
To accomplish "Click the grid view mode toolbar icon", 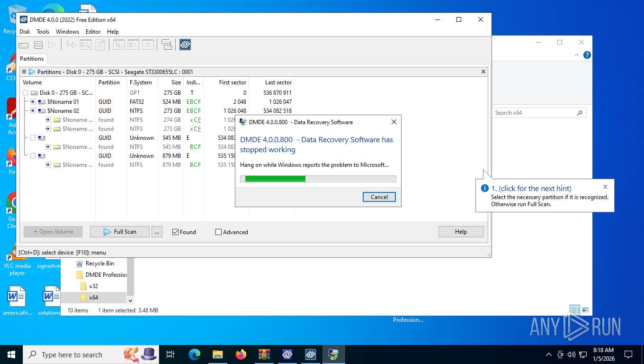I will pos(148,45).
